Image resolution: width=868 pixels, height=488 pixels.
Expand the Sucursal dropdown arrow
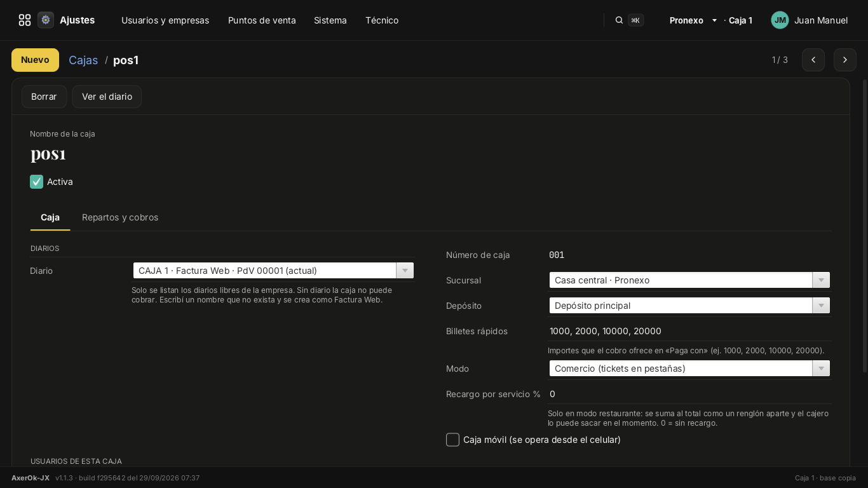[x=821, y=280]
